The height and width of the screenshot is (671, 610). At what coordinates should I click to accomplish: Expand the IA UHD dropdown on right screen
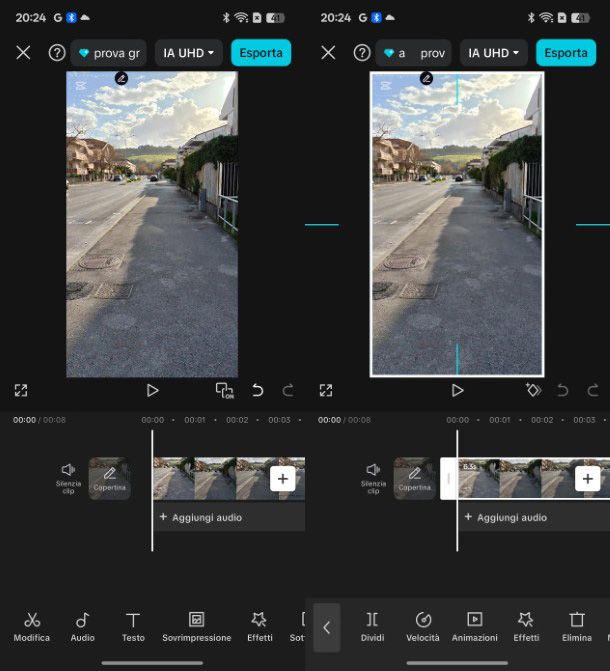pos(493,53)
